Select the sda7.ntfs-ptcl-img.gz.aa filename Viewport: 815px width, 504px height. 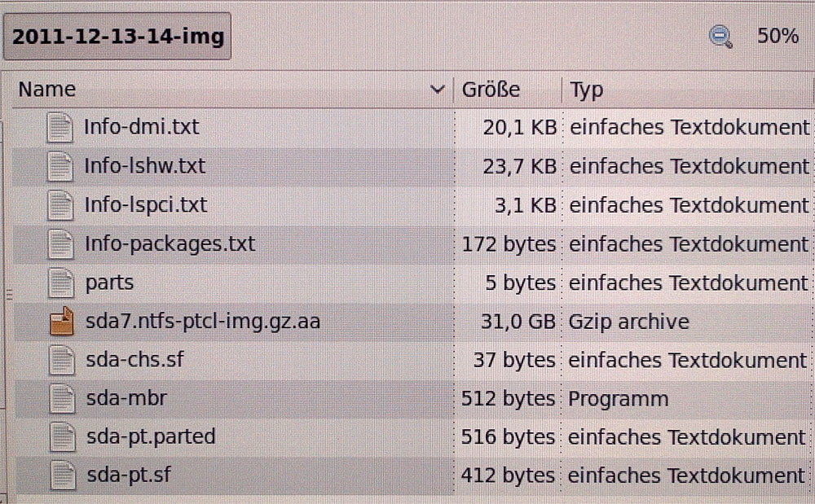pos(202,322)
